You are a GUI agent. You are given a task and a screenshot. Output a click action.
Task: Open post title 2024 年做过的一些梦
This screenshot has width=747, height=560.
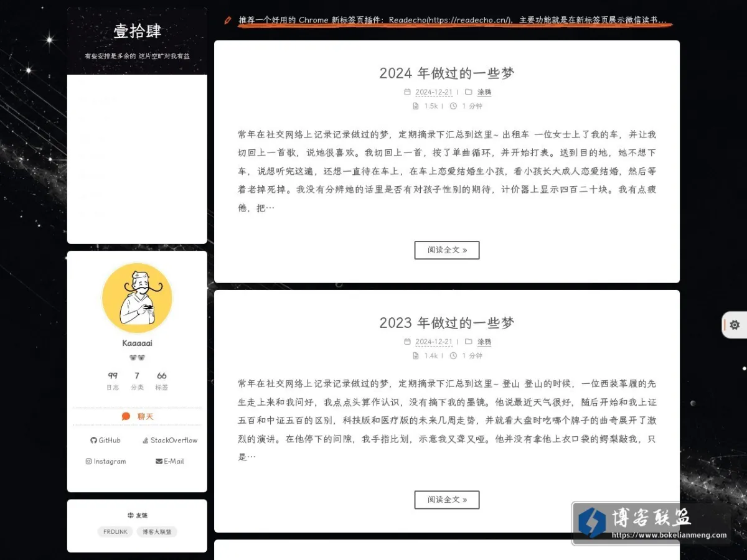[x=447, y=73]
